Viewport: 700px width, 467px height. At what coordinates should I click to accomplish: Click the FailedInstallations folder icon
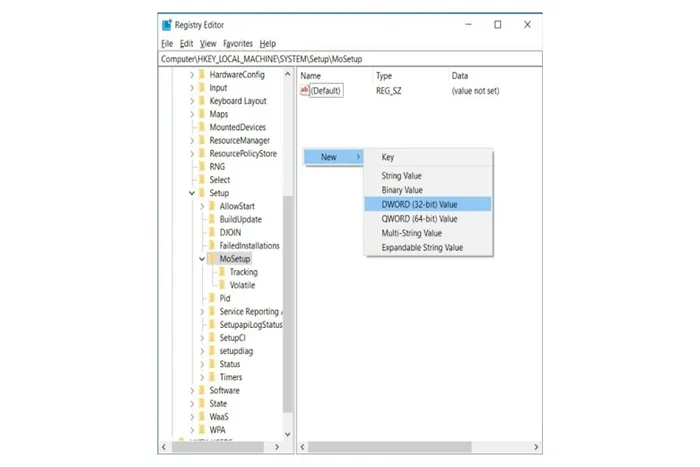[x=212, y=246]
